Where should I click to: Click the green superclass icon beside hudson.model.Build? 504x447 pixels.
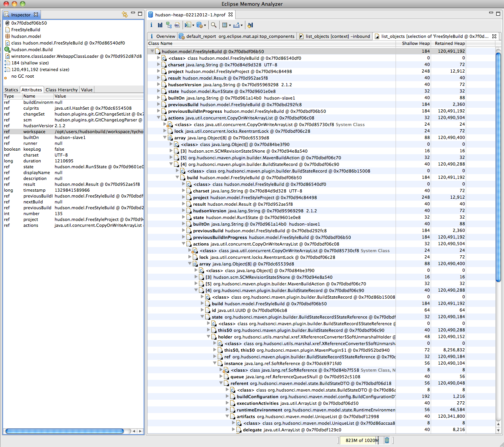pos(7,50)
